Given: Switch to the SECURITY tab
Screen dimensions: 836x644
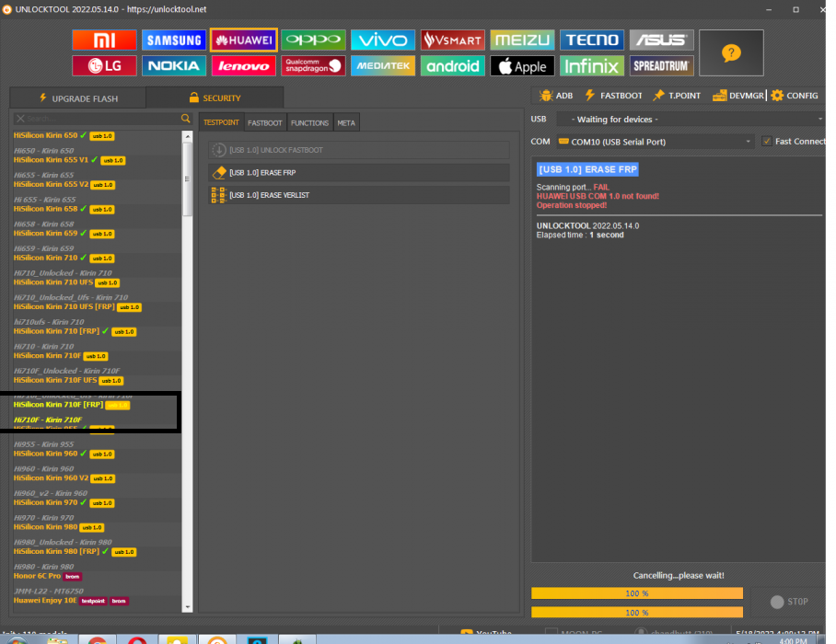Looking at the screenshot, I should tap(215, 98).
